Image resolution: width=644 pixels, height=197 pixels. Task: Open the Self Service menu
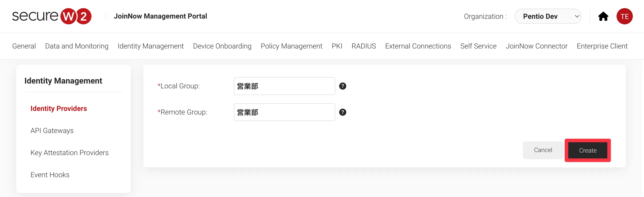[x=478, y=46]
